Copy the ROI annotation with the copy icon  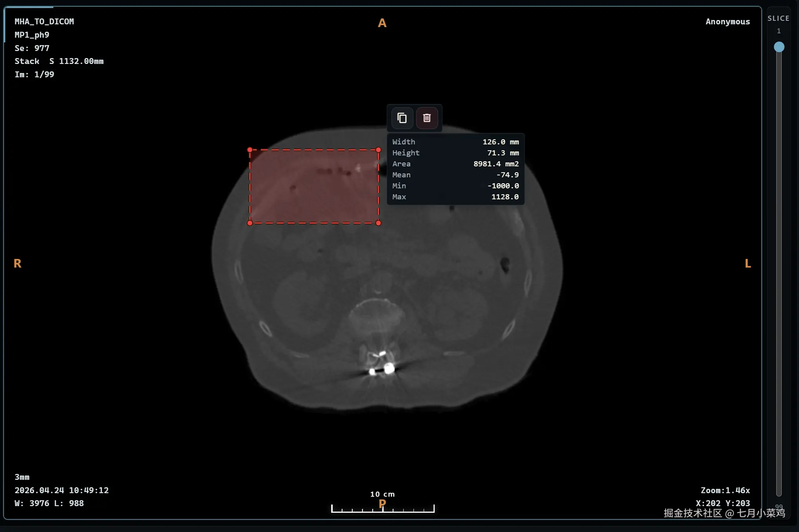(x=402, y=118)
